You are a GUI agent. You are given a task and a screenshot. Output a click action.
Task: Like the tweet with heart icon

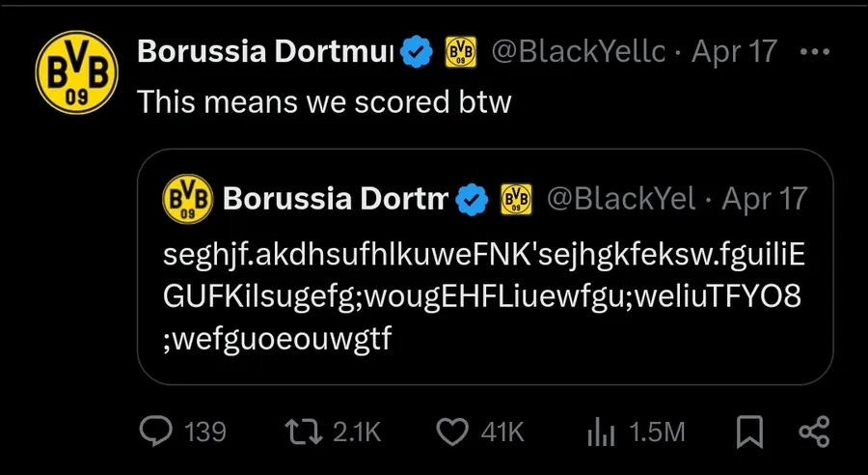click(451, 431)
